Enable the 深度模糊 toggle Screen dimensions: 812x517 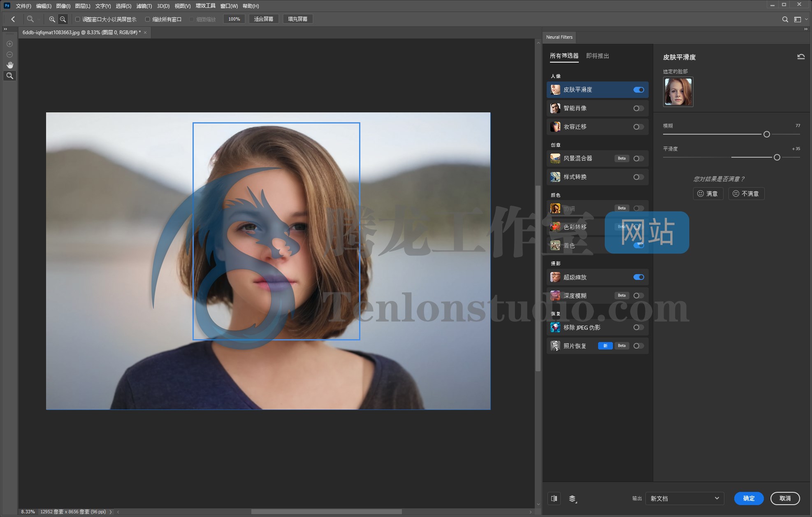pos(639,296)
